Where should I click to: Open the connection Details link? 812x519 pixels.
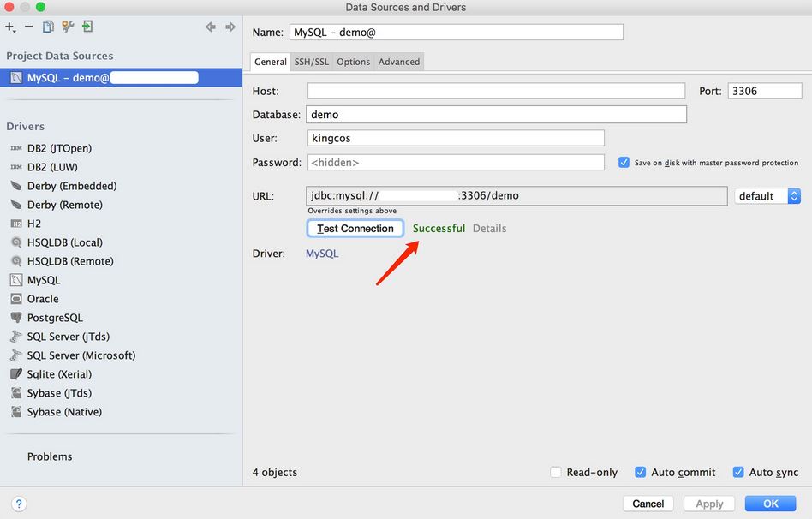tap(489, 229)
